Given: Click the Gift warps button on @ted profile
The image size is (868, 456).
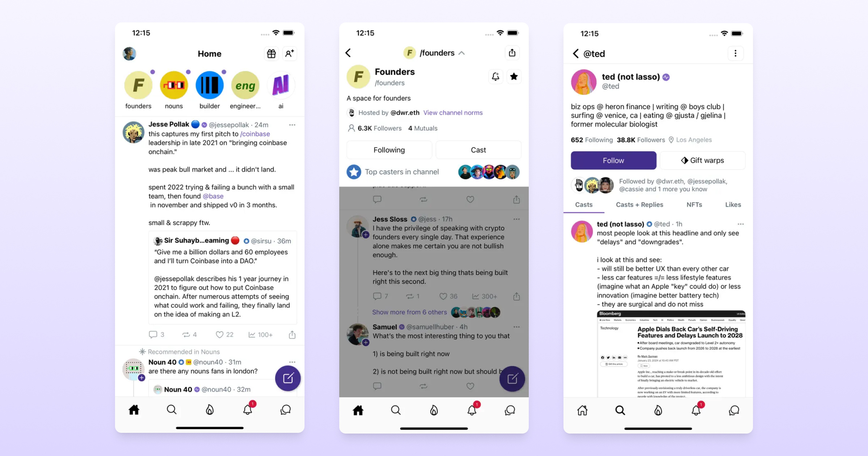Looking at the screenshot, I should 703,160.
